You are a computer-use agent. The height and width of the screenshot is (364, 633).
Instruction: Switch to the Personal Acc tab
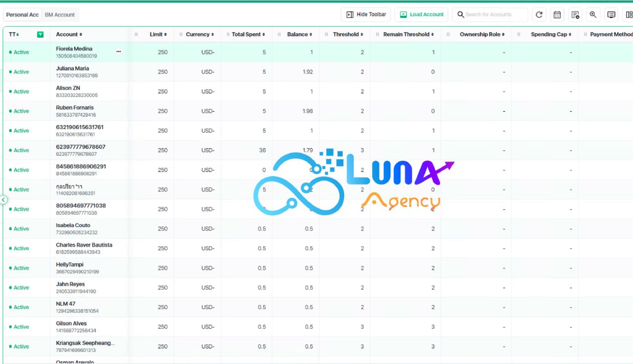[22, 15]
